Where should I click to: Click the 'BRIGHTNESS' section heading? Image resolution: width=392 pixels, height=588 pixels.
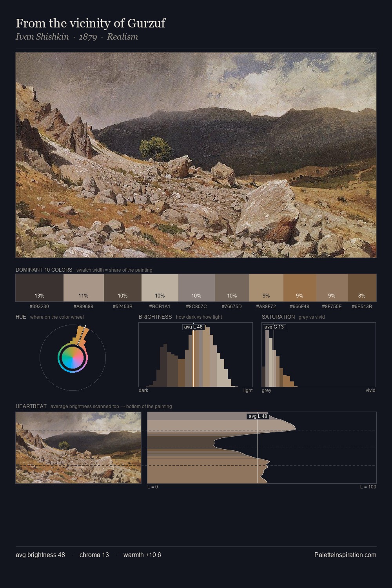point(155,317)
